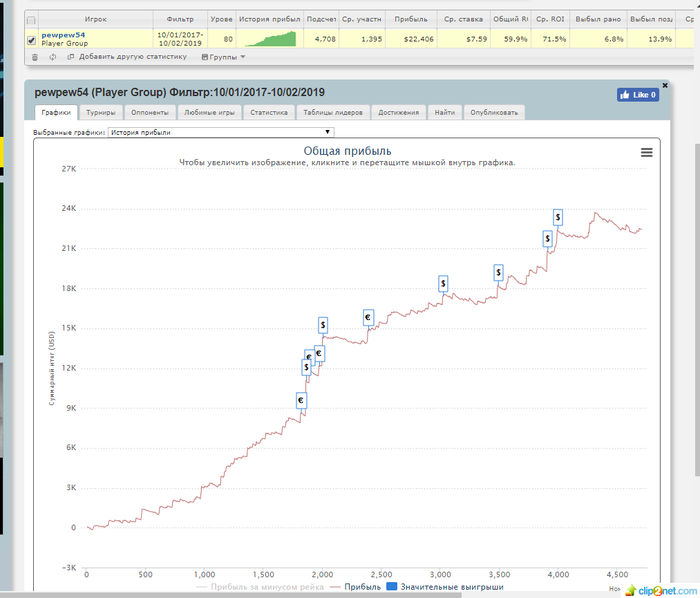Sort by the Выбыл рано column header

point(598,20)
